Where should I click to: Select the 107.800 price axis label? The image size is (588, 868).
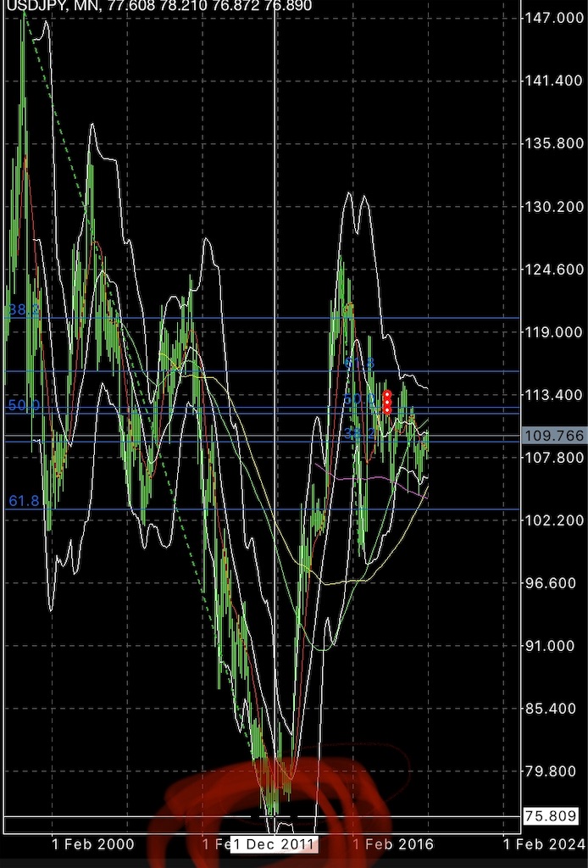[555, 457]
